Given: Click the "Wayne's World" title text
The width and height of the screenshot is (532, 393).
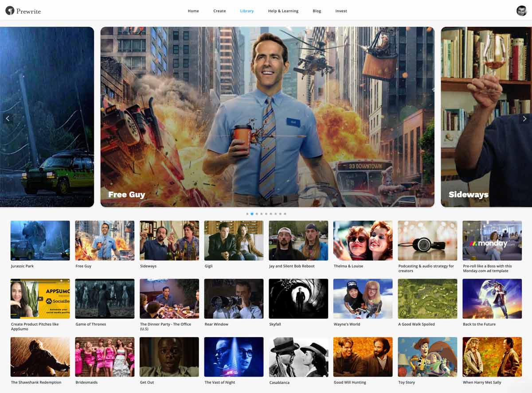Looking at the screenshot, I should click(x=347, y=324).
